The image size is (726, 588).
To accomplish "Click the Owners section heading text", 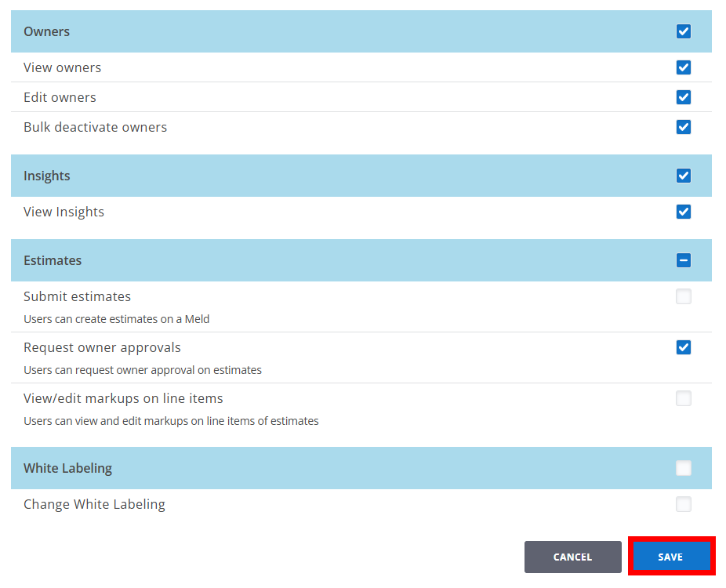I will (x=46, y=31).
